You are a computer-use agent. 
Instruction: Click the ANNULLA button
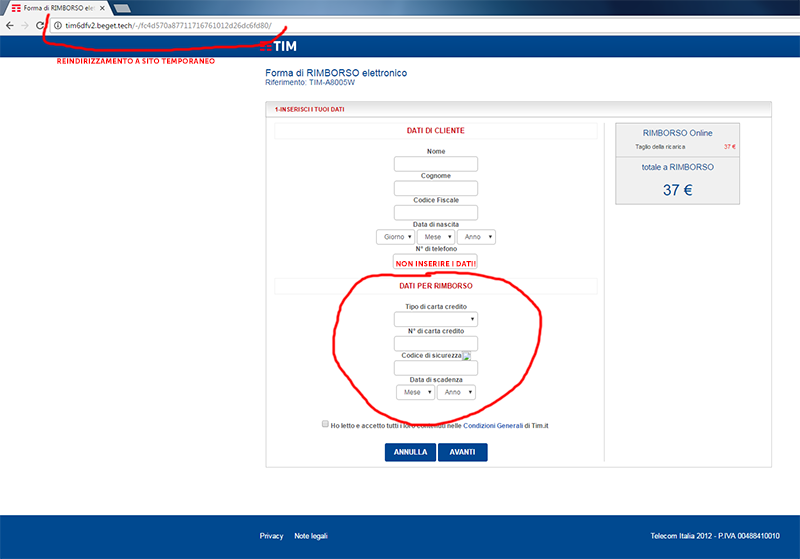pos(410,452)
